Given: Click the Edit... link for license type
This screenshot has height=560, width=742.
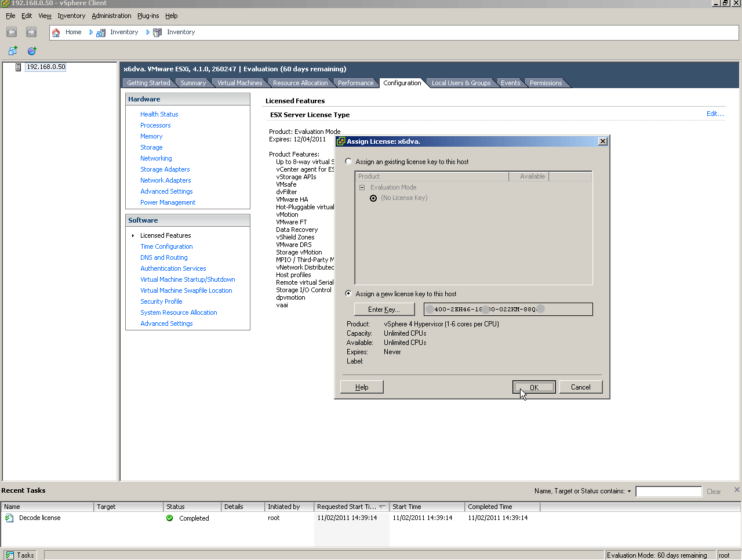Looking at the screenshot, I should (x=715, y=114).
